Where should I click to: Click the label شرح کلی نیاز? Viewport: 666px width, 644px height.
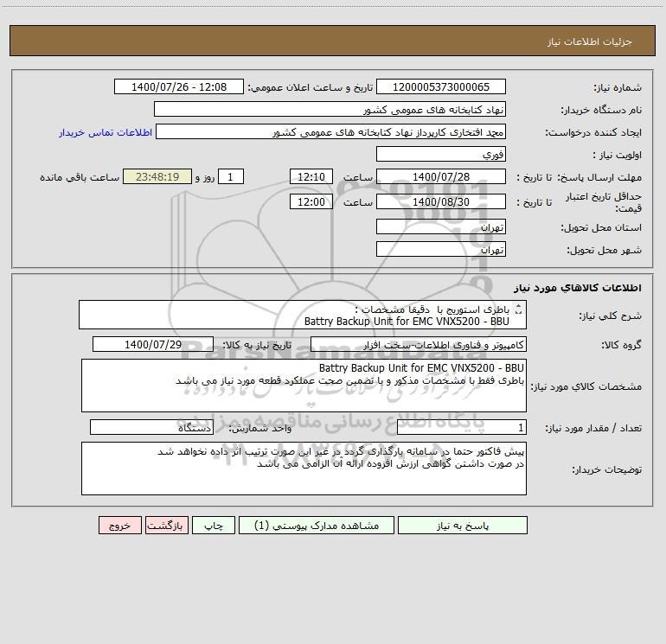tap(611, 316)
